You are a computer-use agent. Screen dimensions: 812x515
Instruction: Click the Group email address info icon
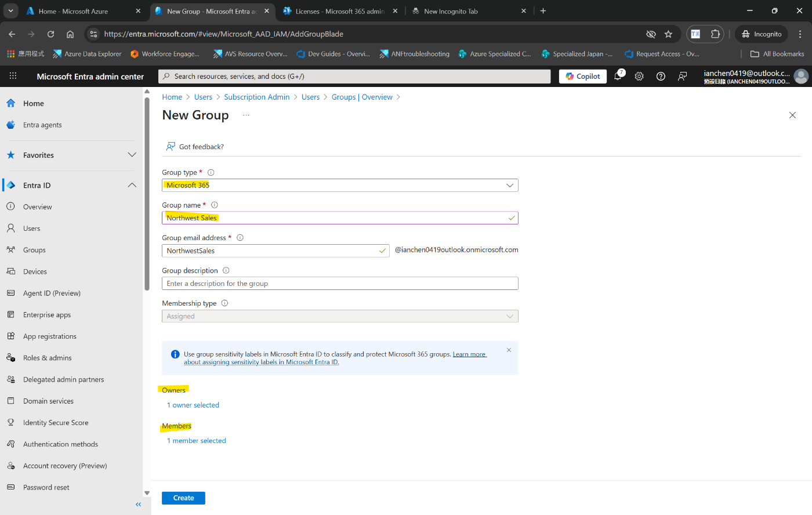point(240,237)
